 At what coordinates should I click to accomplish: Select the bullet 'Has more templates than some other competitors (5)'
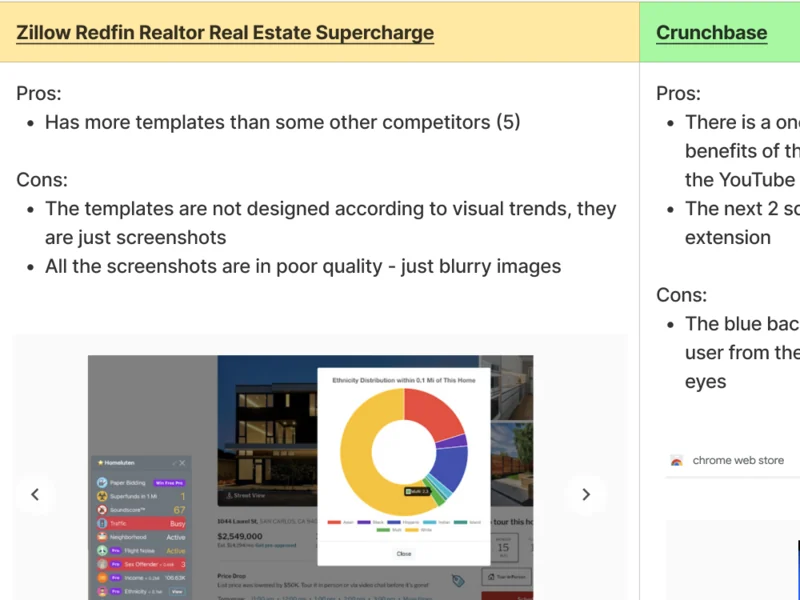pyautogui.click(x=283, y=122)
